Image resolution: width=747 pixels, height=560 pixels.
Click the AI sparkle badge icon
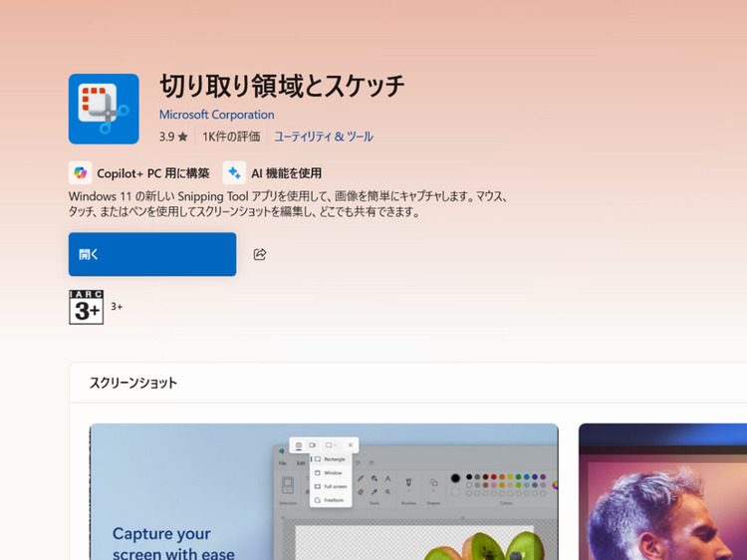(234, 172)
